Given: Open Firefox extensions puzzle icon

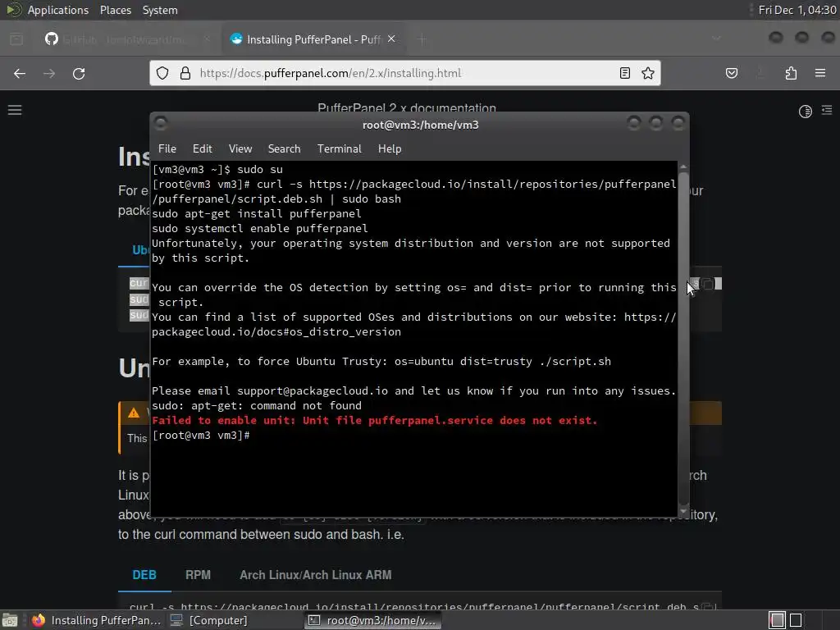Looking at the screenshot, I should [791, 73].
